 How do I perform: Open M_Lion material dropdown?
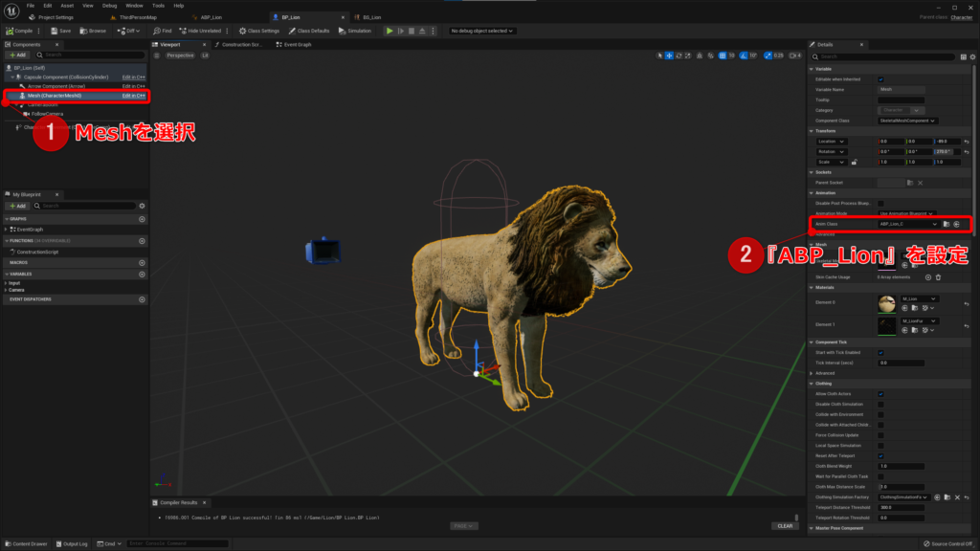(x=919, y=298)
